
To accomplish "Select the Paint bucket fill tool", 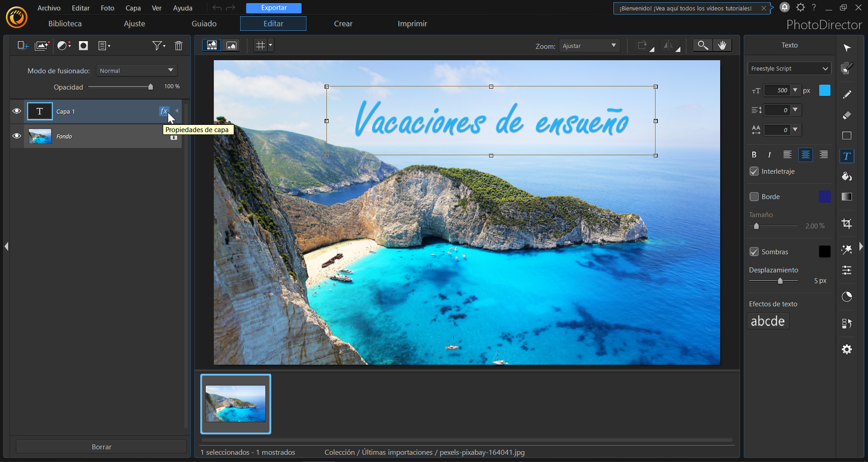I will [x=847, y=176].
